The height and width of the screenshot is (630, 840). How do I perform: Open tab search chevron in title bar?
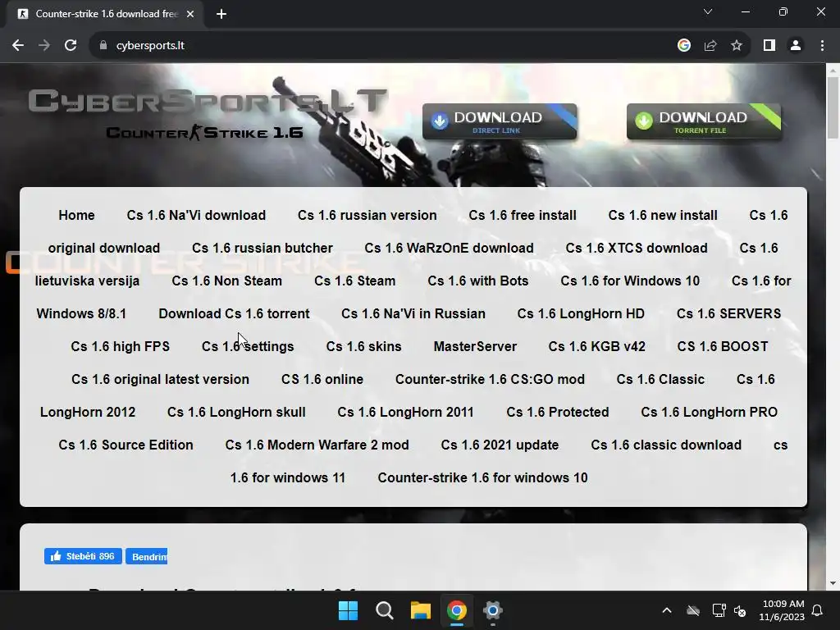[708, 11]
